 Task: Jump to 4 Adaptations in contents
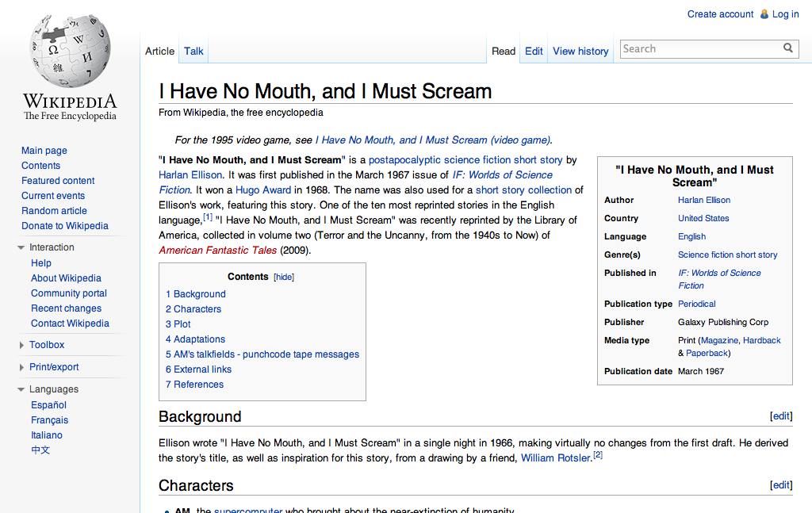tap(195, 339)
